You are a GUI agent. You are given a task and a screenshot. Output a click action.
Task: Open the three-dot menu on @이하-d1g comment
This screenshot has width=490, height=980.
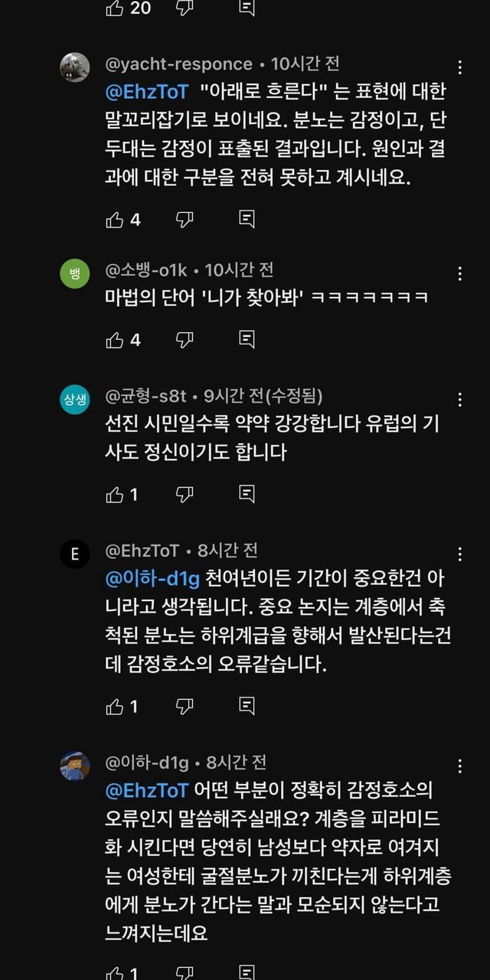coord(460,766)
